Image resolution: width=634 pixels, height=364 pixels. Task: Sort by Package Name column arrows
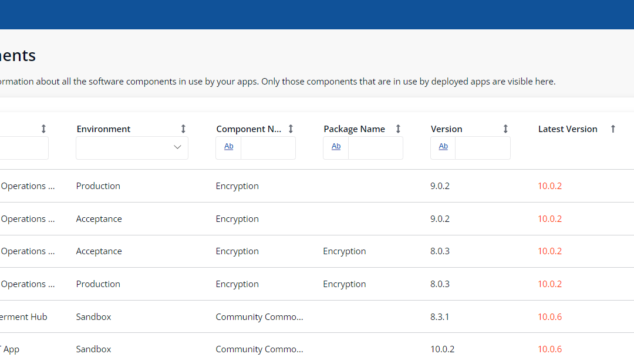(x=398, y=129)
